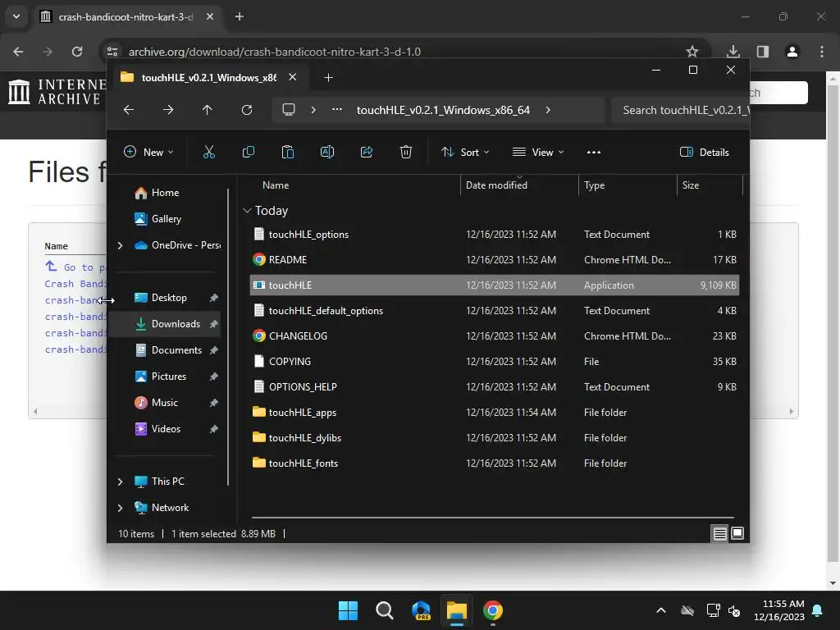Screen dimensions: 840x630
Task: Sort by Name column header
Action: click(x=354, y=185)
